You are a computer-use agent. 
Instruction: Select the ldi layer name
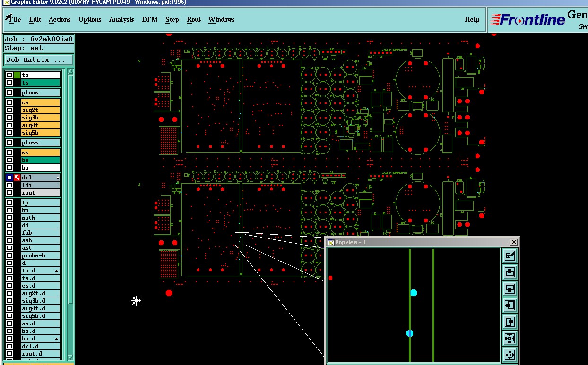(x=41, y=185)
